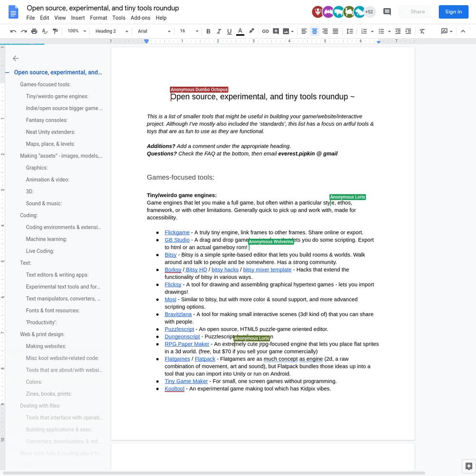
Task: Click the Print icon
Action: pyautogui.click(x=34, y=31)
